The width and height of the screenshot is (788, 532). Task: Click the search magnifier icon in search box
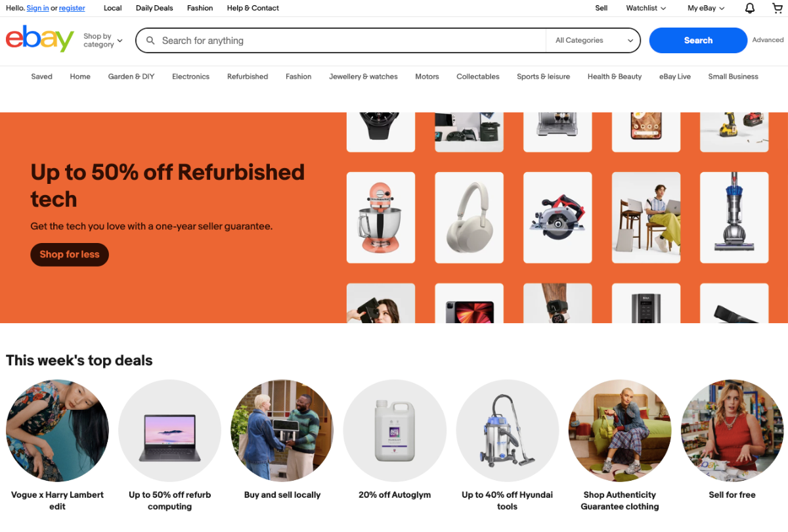(x=150, y=41)
